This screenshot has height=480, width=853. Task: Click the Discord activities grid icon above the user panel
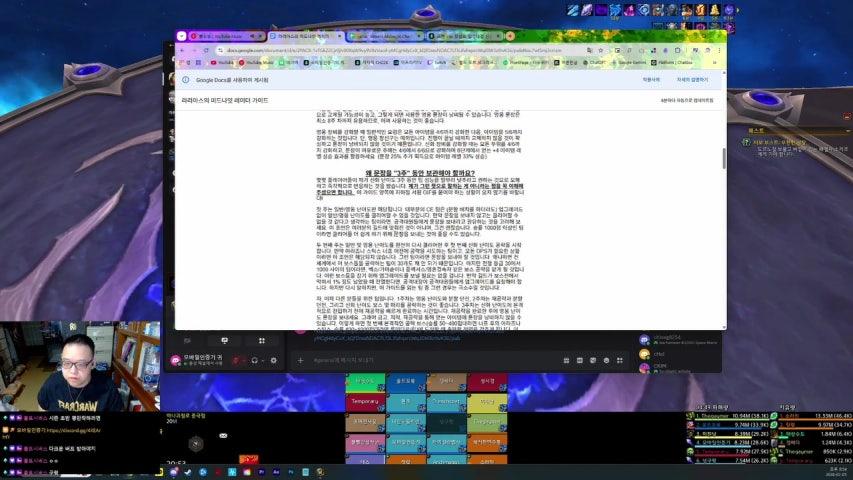tap(262, 341)
